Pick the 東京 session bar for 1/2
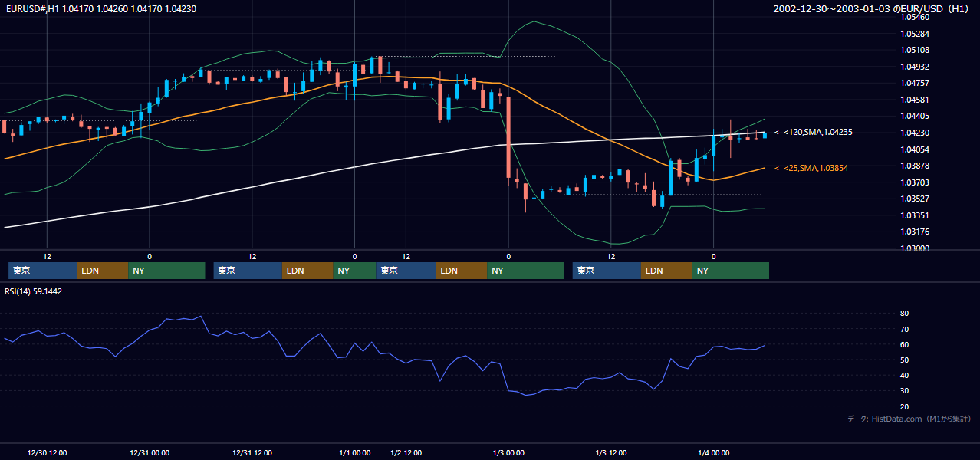The height and width of the screenshot is (460, 980). point(406,271)
